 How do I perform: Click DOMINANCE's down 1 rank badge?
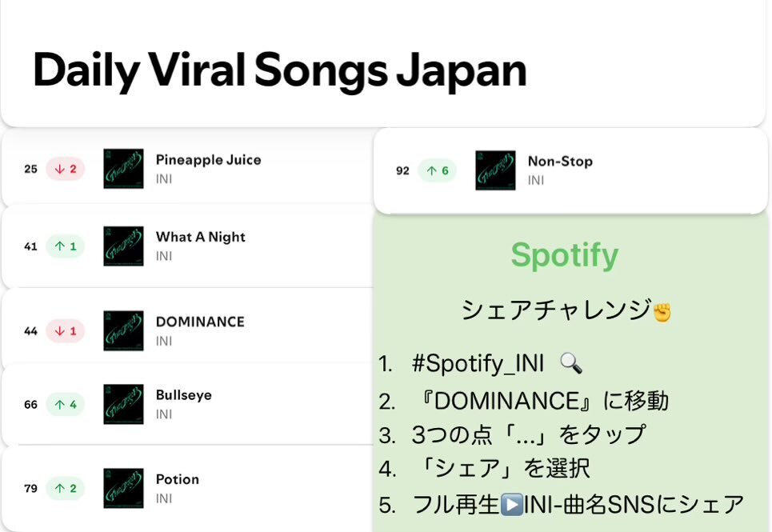[66, 330]
